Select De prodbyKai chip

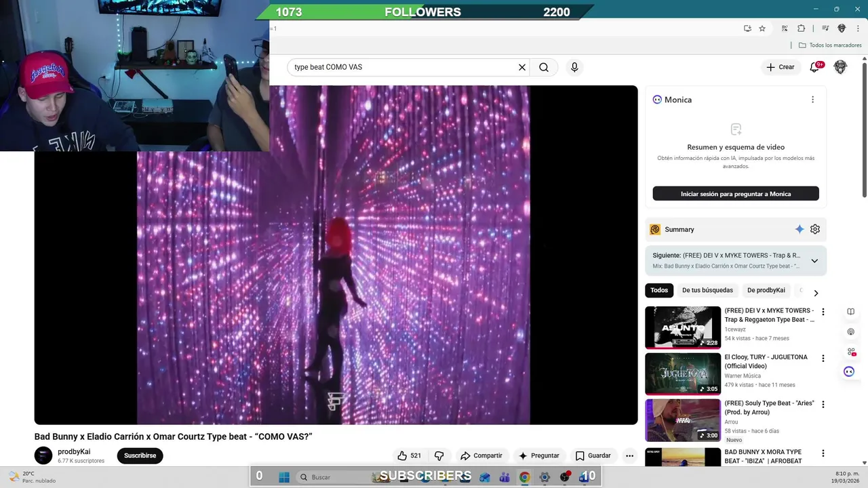pyautogui.click(x=766, y=290)
